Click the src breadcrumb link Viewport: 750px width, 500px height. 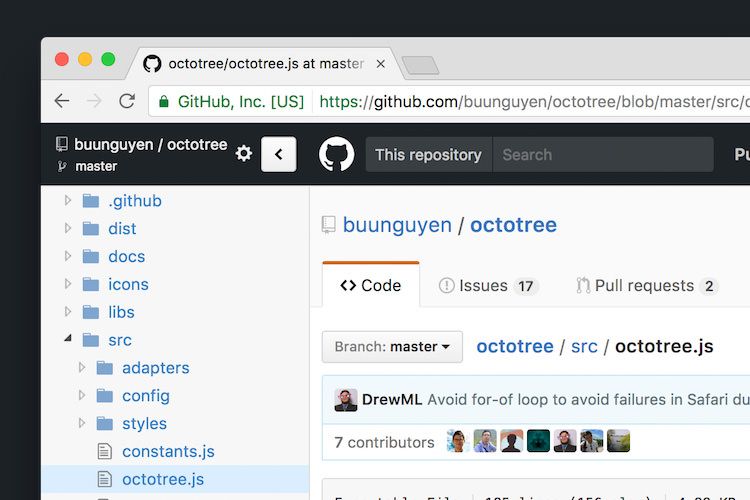tap(584, 346)
